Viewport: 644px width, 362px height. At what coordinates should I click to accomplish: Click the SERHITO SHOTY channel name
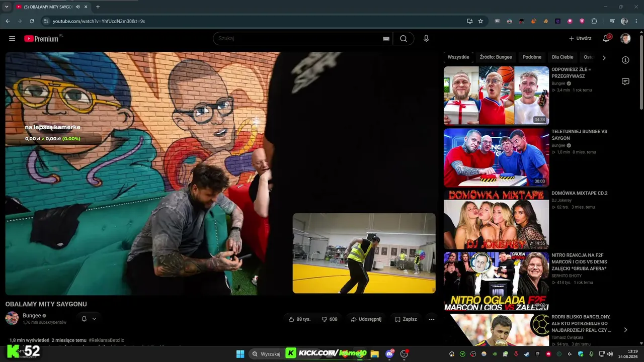click(567, 276)
